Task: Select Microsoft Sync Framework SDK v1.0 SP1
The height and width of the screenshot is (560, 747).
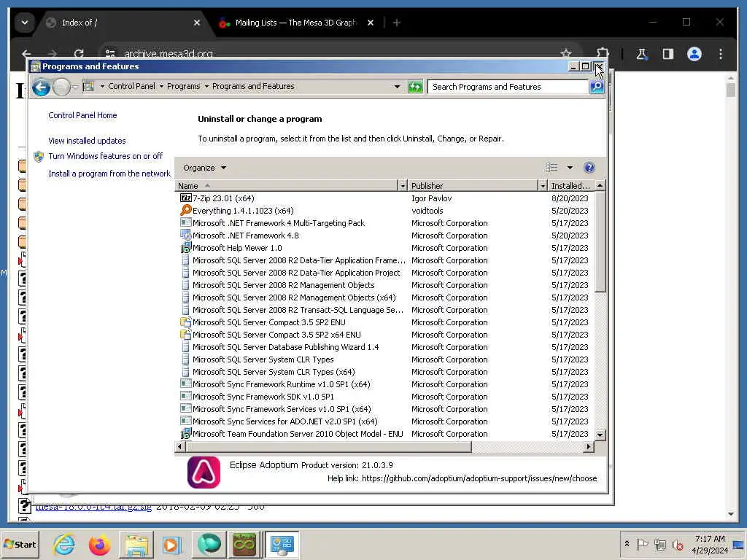Action: pyautogui.click(x=385, y=397)
